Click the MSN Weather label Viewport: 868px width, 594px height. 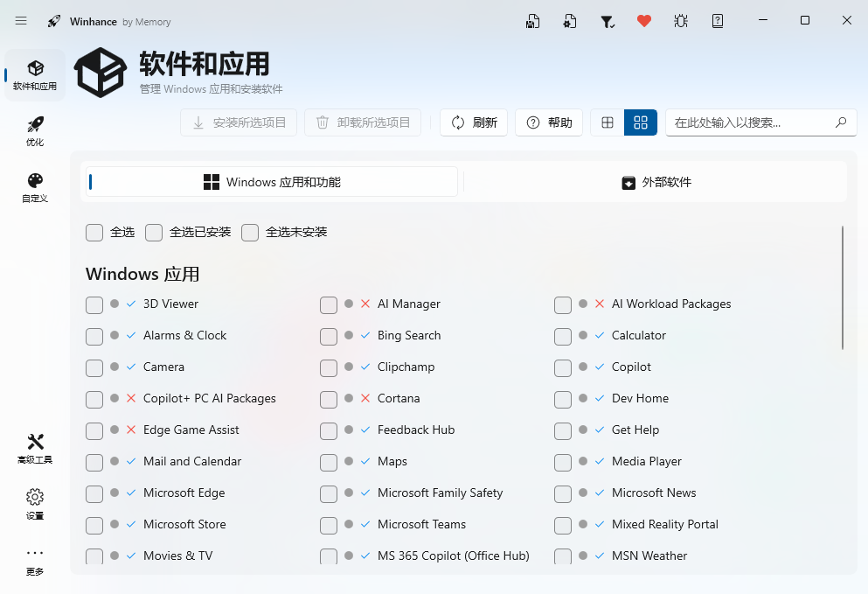649,556
